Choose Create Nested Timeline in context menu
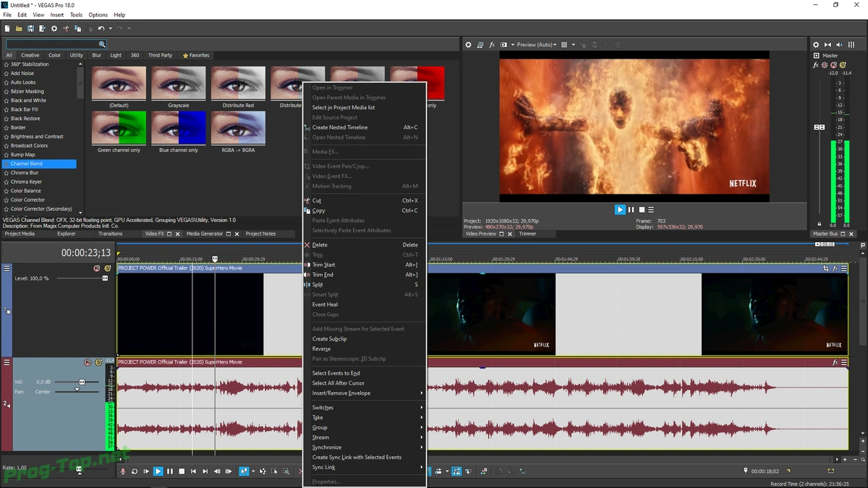This screenshot has width=868, height=488. (x=365, y=127)
